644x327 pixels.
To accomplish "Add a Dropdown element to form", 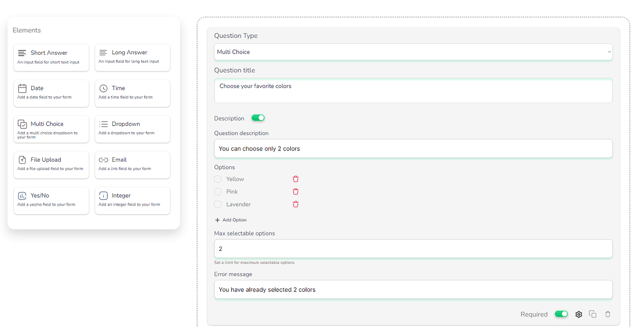I will coord(133,129).
